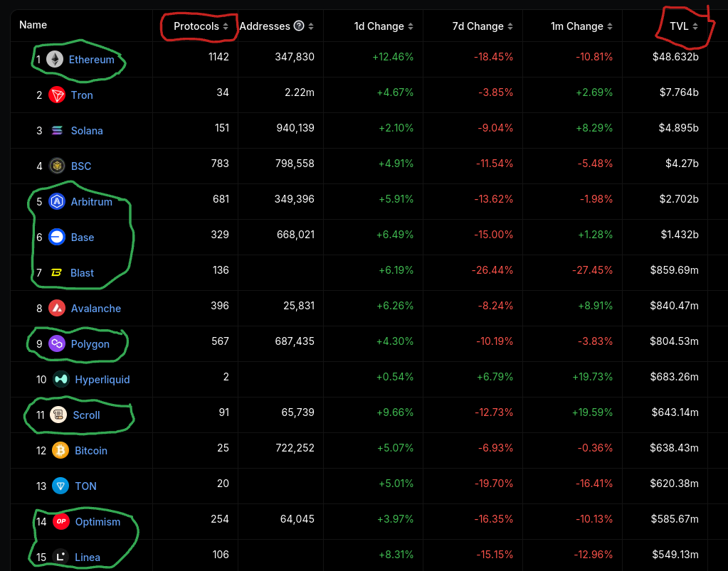This screenshot has height=571, width=728.
Task: Click the Solana logo icon
Action: click(57, 130)
